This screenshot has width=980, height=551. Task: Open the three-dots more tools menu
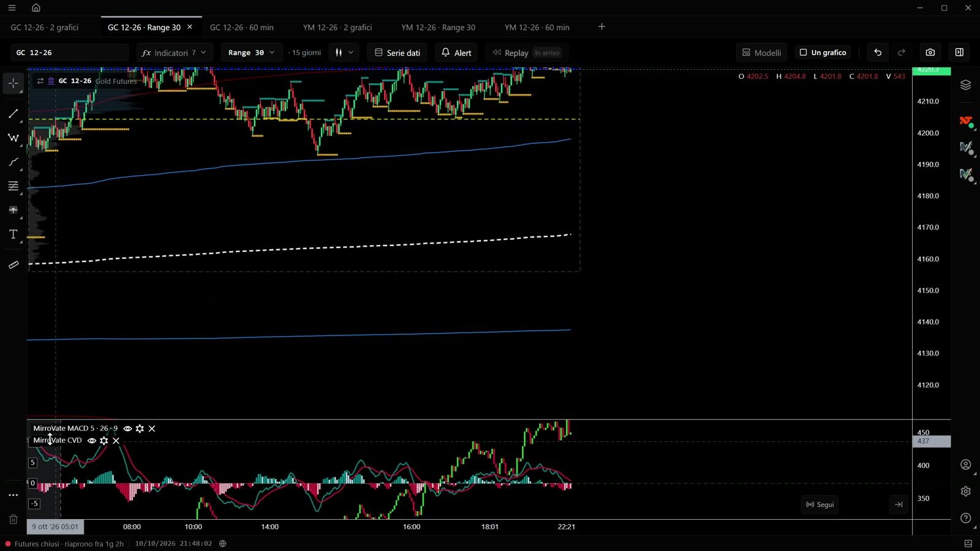point(13,495)
